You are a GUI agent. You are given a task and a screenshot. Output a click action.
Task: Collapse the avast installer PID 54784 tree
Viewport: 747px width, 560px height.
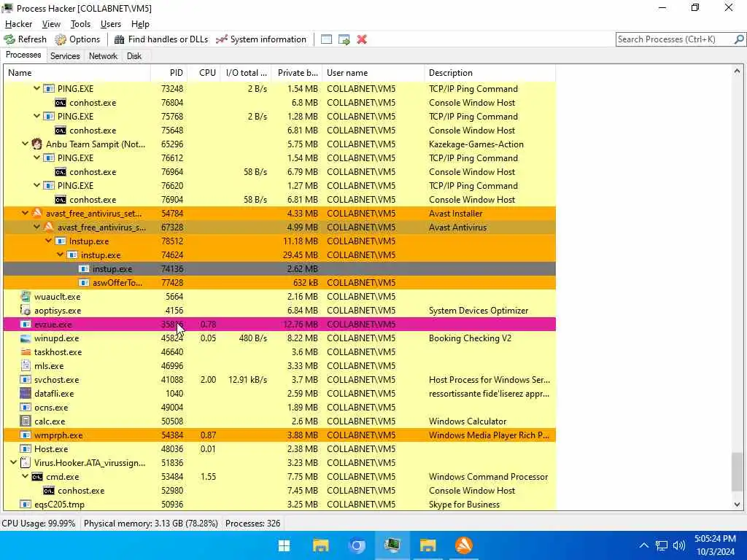pos(26,213)
